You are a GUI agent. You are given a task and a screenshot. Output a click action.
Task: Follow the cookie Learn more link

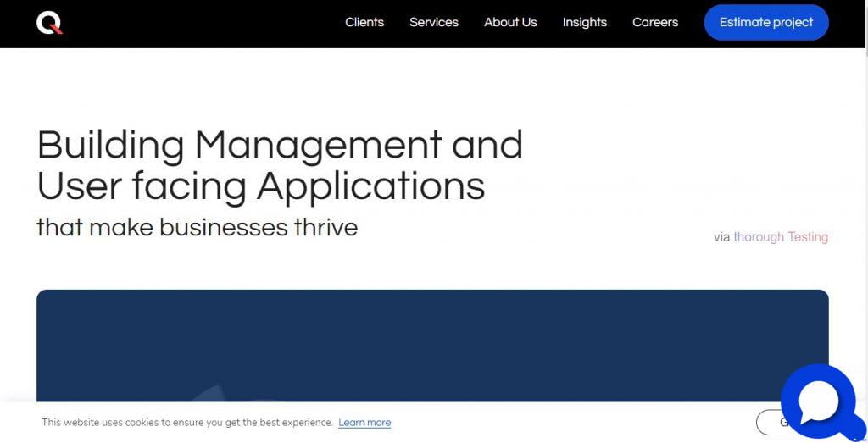click(364, 423)
